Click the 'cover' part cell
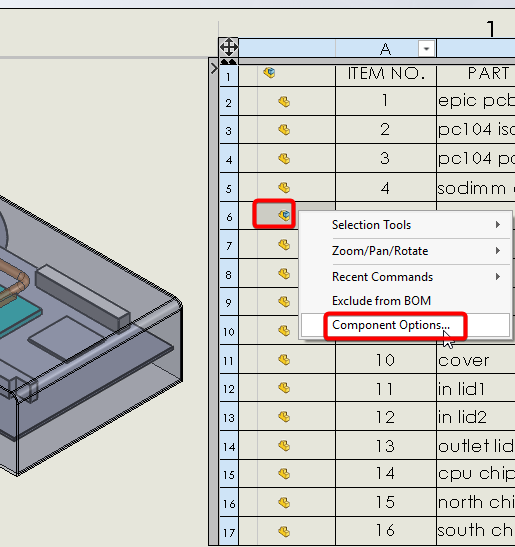Viewport: 515px width, 547px height. 476,360
